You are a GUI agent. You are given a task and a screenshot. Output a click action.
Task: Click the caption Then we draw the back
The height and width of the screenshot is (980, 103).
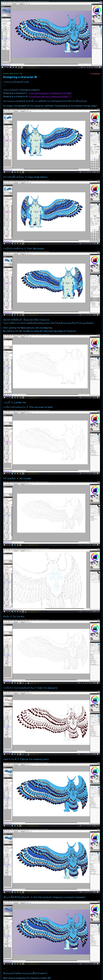(41, 407)
